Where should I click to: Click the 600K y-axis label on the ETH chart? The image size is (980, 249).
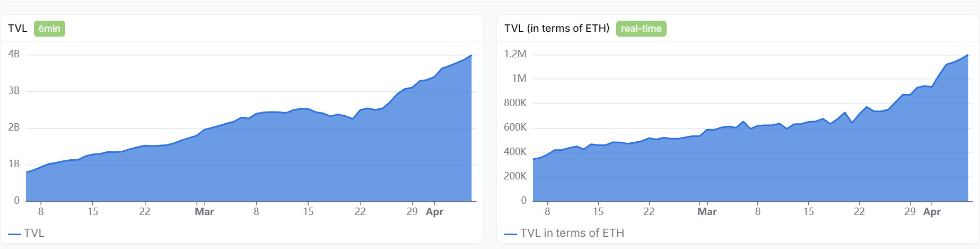515,127
